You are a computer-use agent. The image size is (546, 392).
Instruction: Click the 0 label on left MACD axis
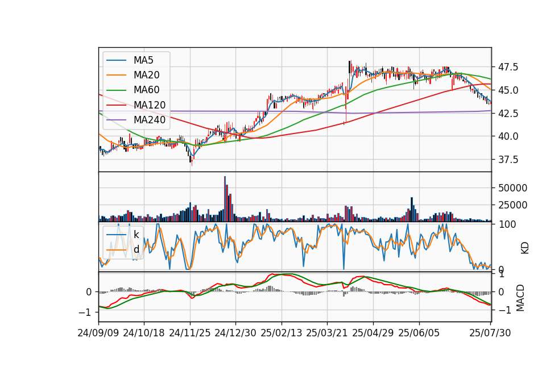(x=89, y=292)
